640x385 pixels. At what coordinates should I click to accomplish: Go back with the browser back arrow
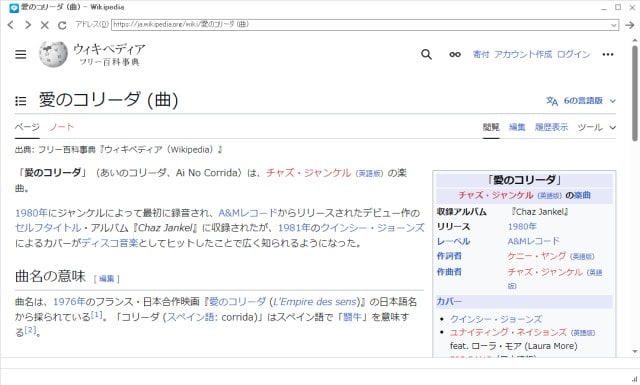pos(11,25)
